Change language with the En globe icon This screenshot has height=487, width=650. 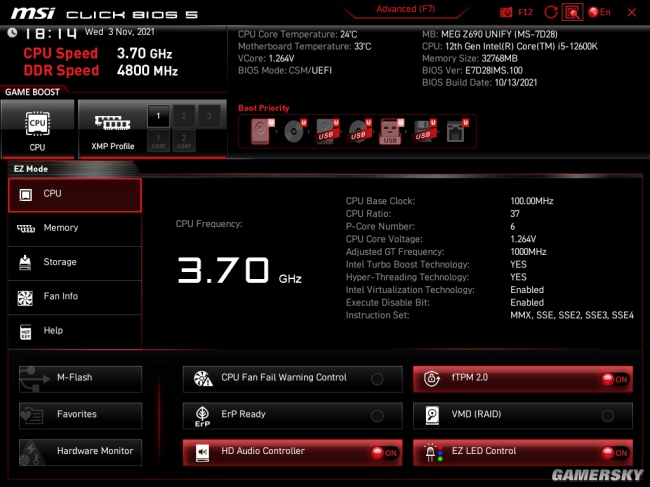point(599,12)
